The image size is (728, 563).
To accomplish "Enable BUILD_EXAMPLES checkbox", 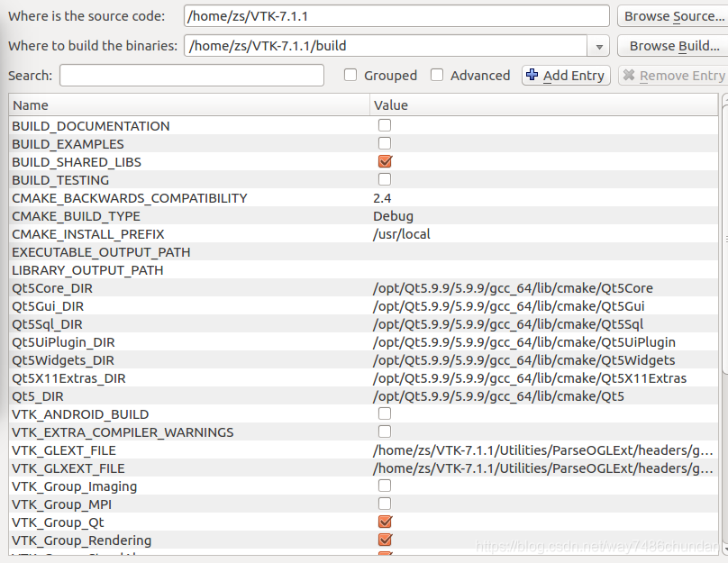I will click(x=385, y=143).
